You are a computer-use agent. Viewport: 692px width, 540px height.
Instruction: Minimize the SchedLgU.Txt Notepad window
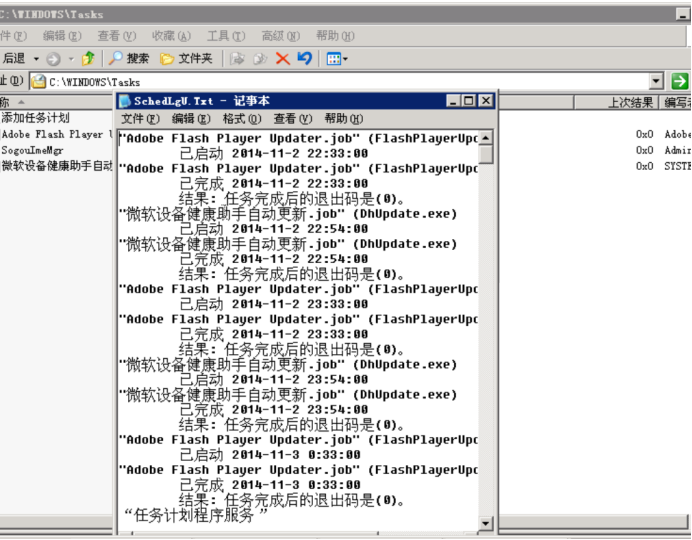453,101
